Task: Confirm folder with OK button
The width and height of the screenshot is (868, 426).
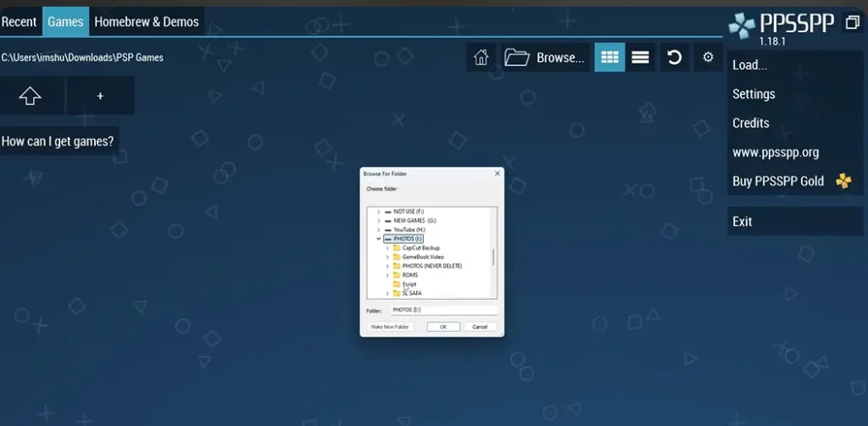Action: (443, 327)
